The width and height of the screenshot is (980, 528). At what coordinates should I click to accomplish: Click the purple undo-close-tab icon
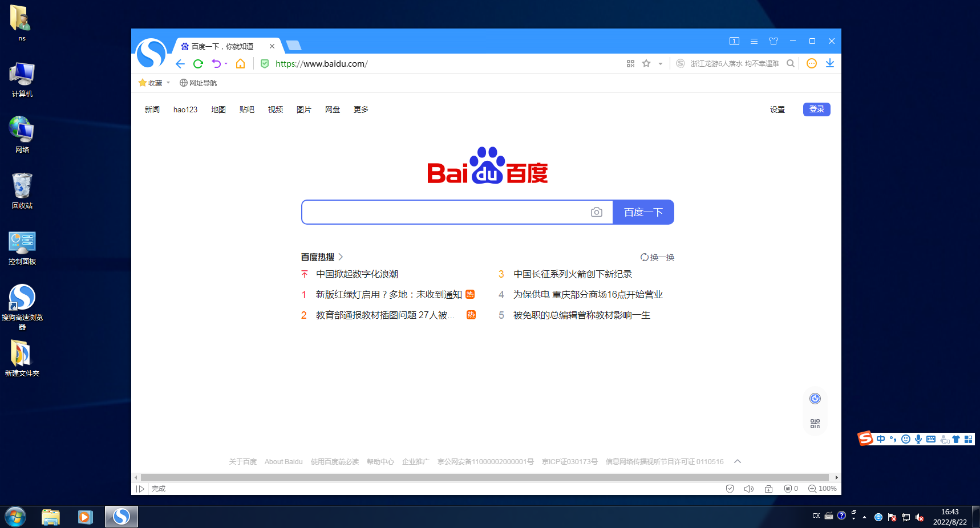click(x=216, y=64)
